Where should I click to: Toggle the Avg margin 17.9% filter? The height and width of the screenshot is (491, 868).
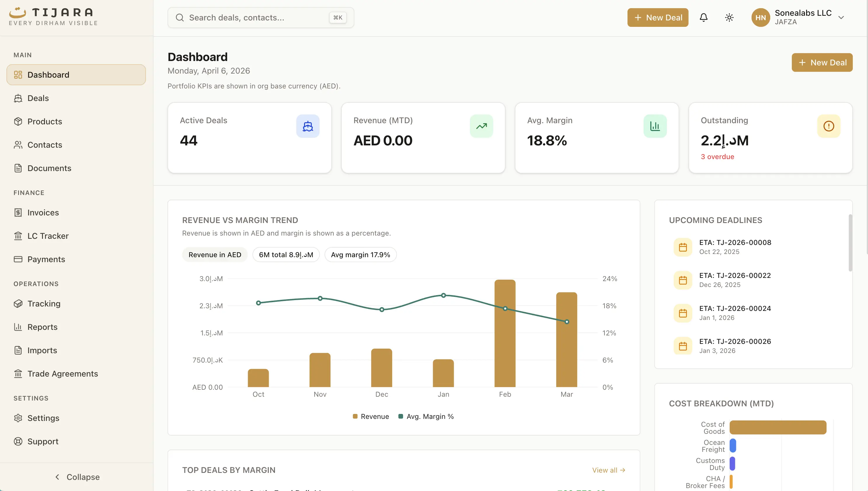(x=360, y=255)
